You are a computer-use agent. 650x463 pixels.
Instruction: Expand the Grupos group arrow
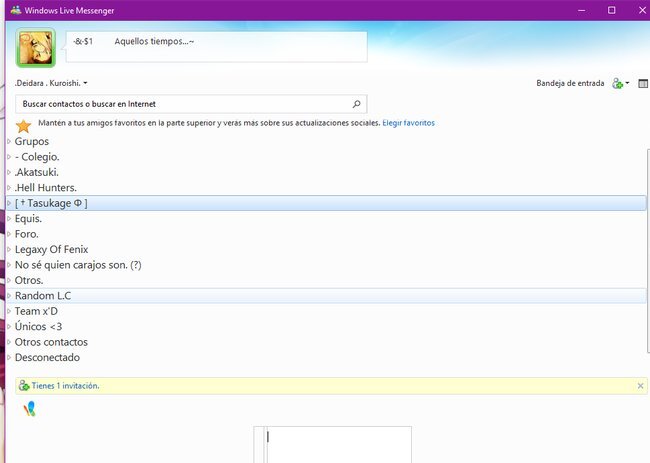coord(9,141)
